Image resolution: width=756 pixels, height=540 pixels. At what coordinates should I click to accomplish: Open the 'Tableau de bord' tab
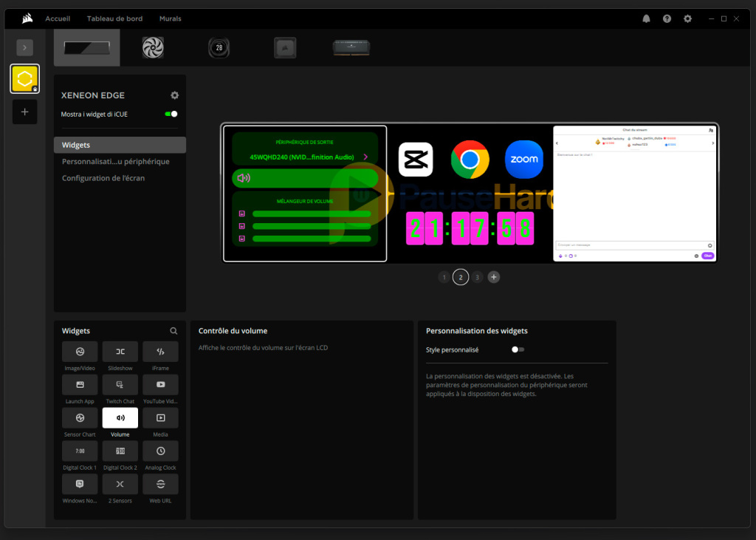[x=114, y=18]
